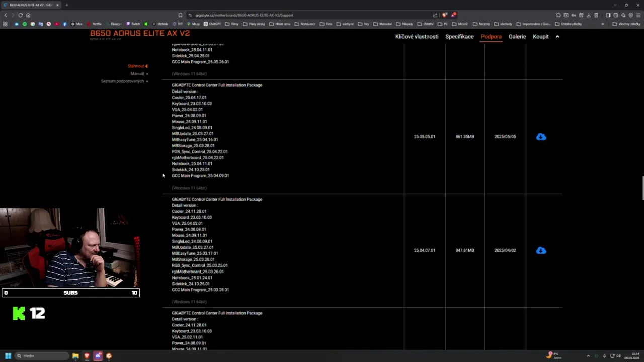Open the Brave Shields lion icon
This screenshot has width=644, height=362.
point(444,15)
